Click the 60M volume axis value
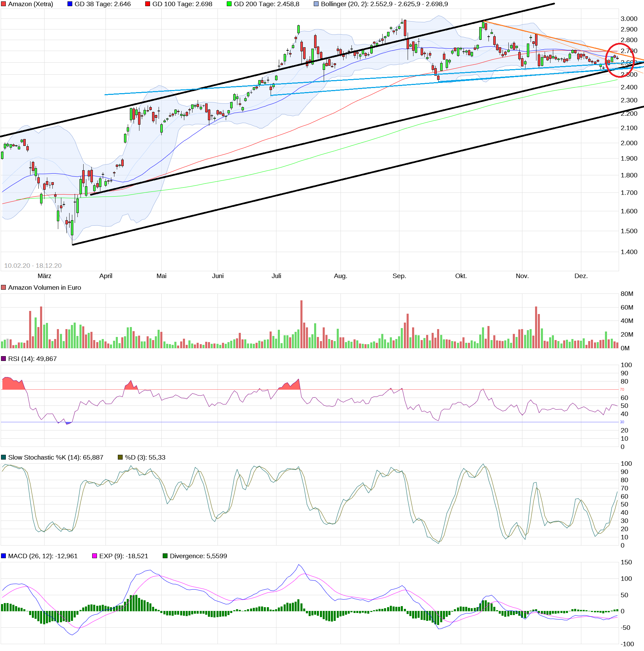Viewport: 644px width, 651px height. [627, 307]
